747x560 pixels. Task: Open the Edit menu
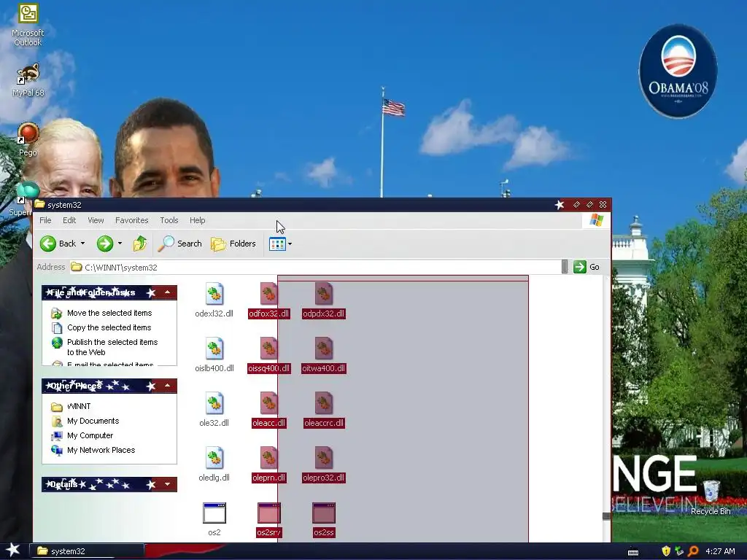point(69,220)
